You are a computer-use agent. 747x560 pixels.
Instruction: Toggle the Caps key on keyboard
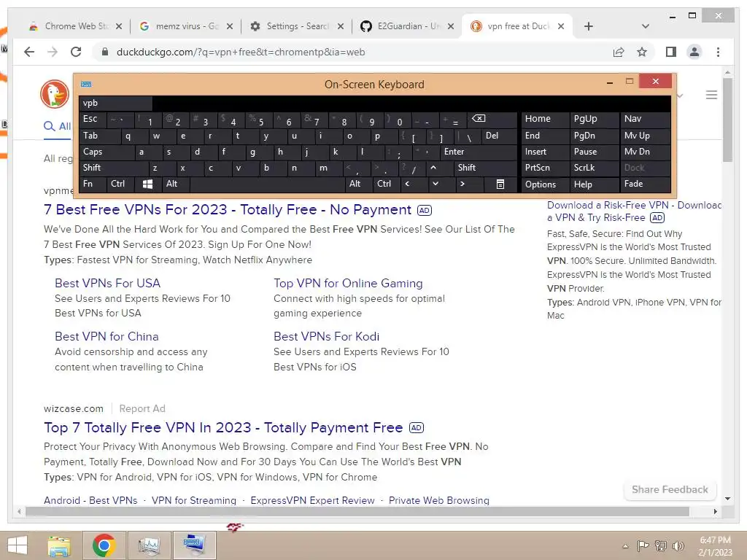tap(107, 152)
